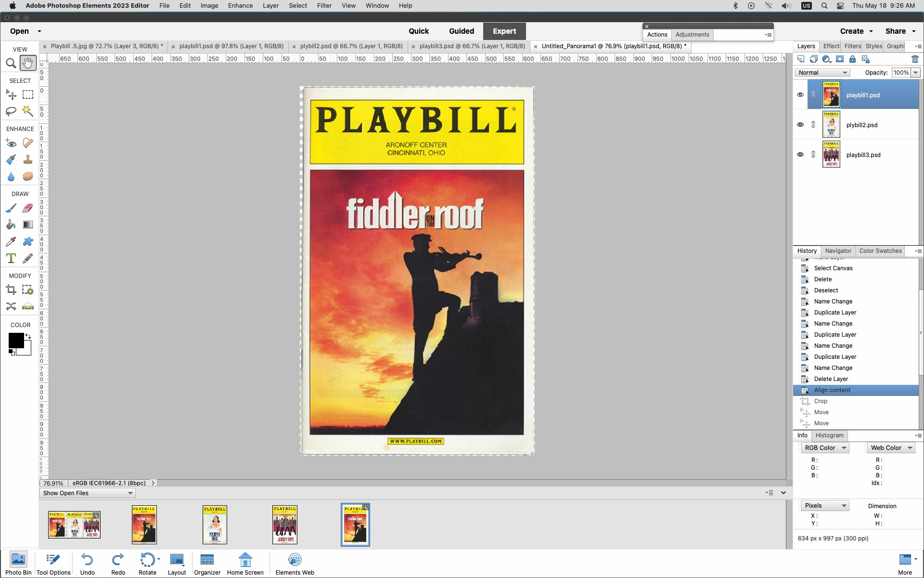Switch to the Navigator tab
Image resolution: width=924 pixels, height=578 pixels.
coord(838,251)
